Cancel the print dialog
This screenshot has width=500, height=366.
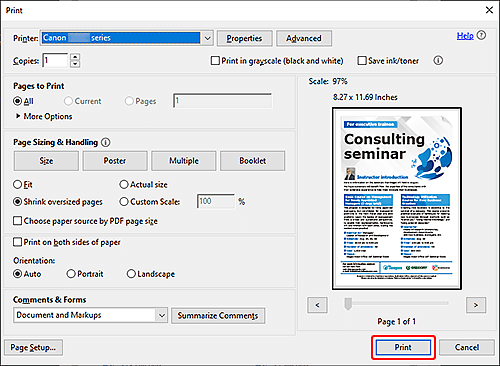[467, 347]
